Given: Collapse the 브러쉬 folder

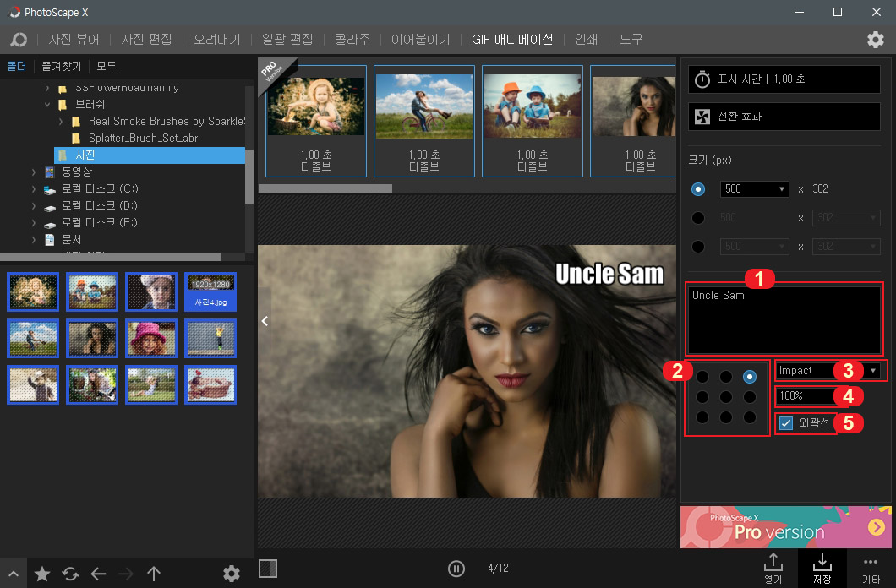Looking at the screenshot, I should [47, 105].
